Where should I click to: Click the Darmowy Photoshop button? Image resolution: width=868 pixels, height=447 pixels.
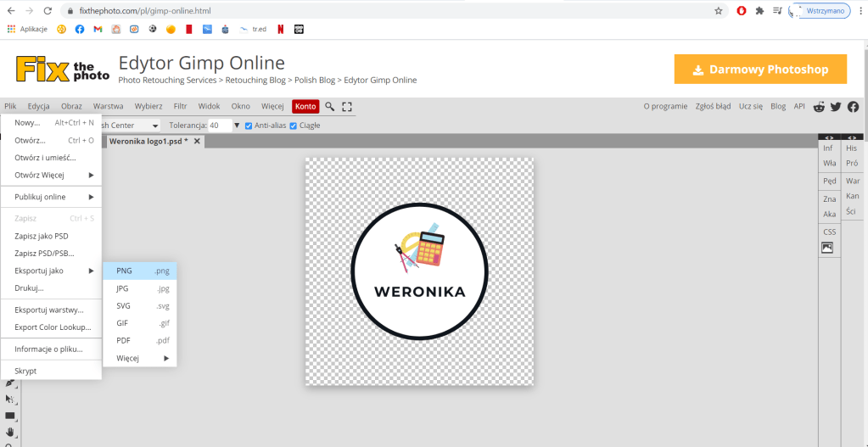pos(760,70)
